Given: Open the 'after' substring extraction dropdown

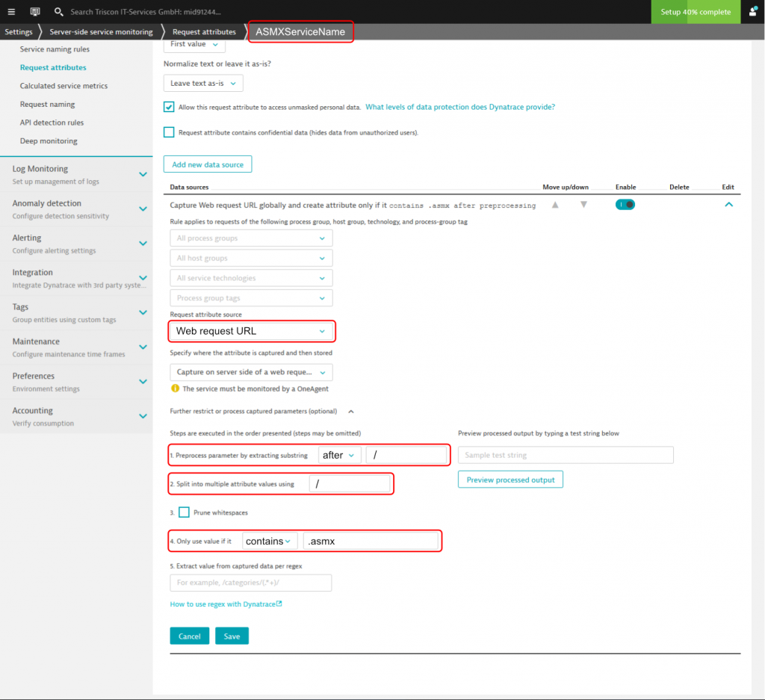Looking at the screenshot, I should point(339,454).
